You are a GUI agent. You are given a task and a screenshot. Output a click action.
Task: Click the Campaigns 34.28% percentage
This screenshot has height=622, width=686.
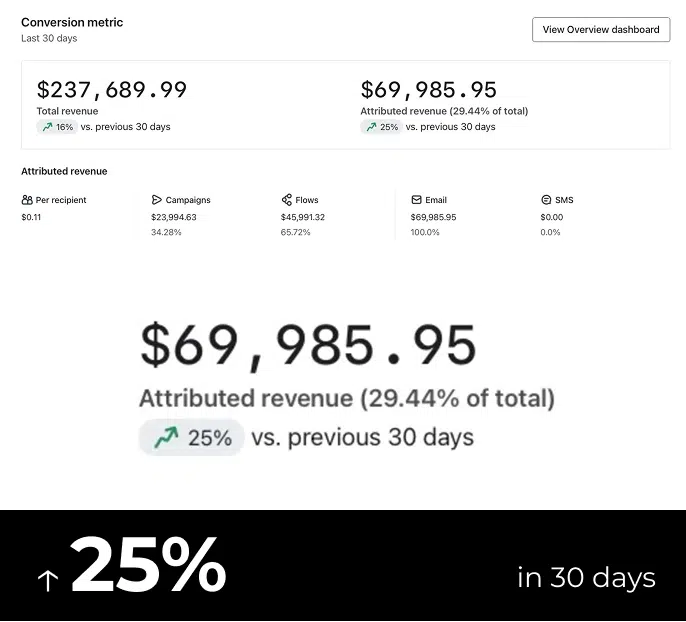click(166, 232)
